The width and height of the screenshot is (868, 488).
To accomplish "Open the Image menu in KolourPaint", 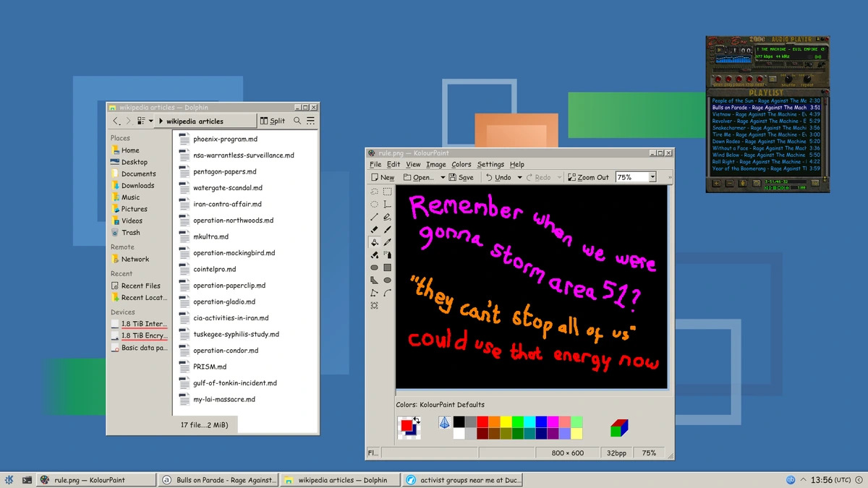I will (x=436, y=164).
